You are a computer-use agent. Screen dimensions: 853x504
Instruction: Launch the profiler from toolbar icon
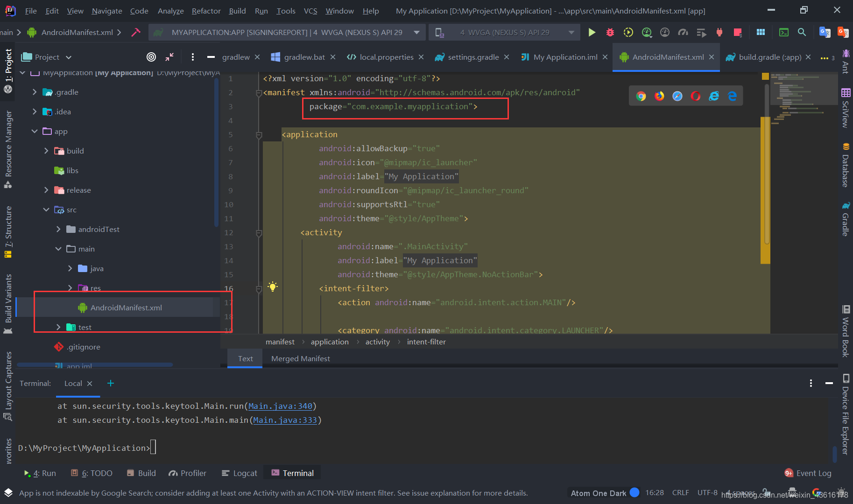[x=647, y=32]
